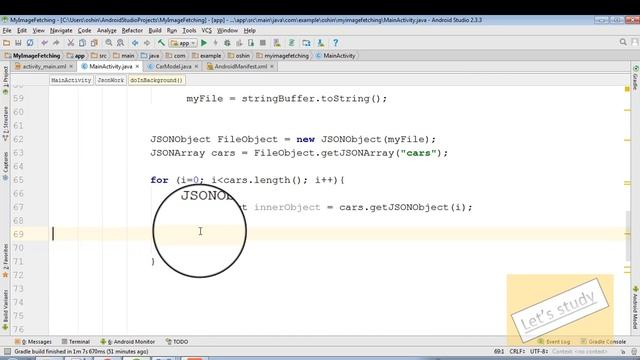
Task: Click MyImageFetching breadcrumb in navigation bar
Action: tap(33, 56)
